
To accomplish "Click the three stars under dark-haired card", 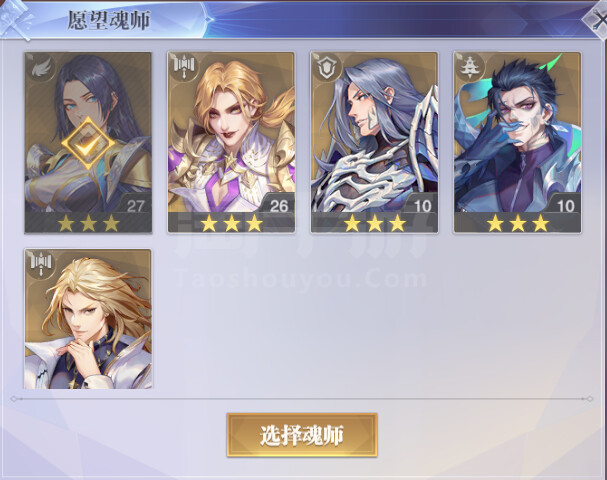I will coord(518,223).
